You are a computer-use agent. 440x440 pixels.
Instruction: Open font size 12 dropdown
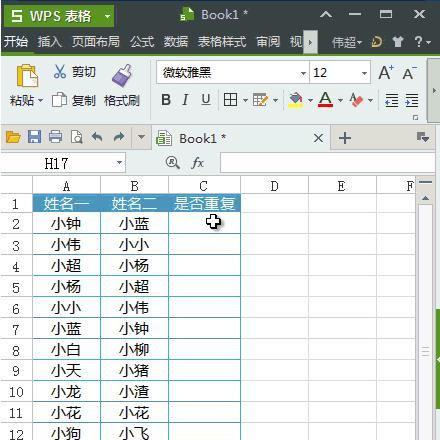[x=364, y=73]
